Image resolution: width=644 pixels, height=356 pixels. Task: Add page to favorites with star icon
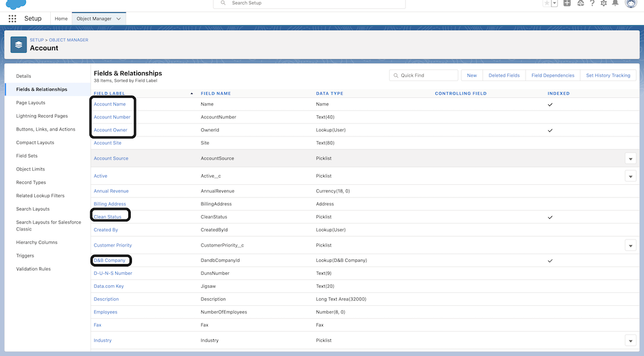547,3
